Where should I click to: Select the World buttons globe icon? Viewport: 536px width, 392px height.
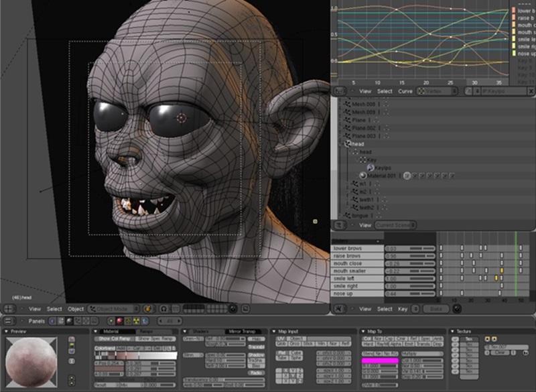(x=145, y=321)
